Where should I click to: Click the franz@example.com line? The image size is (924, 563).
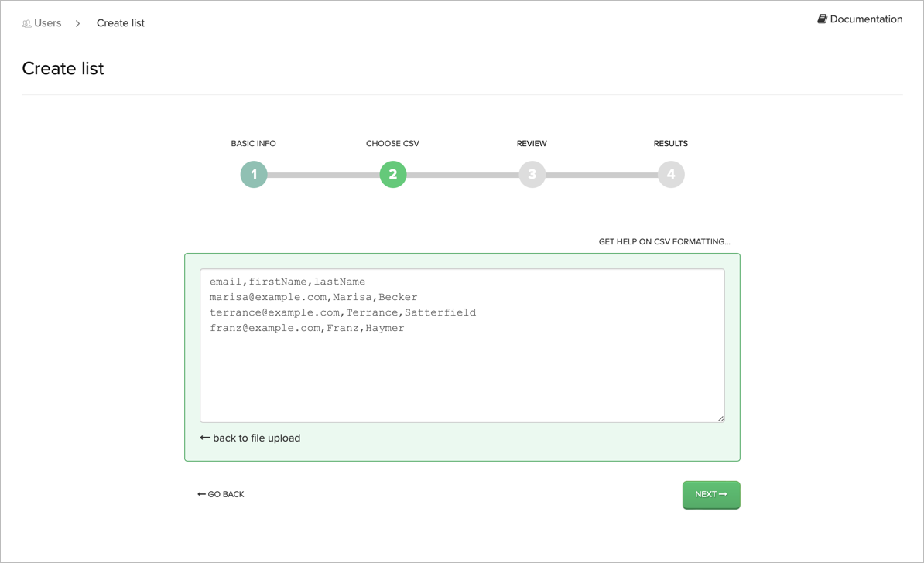(307, 328)
